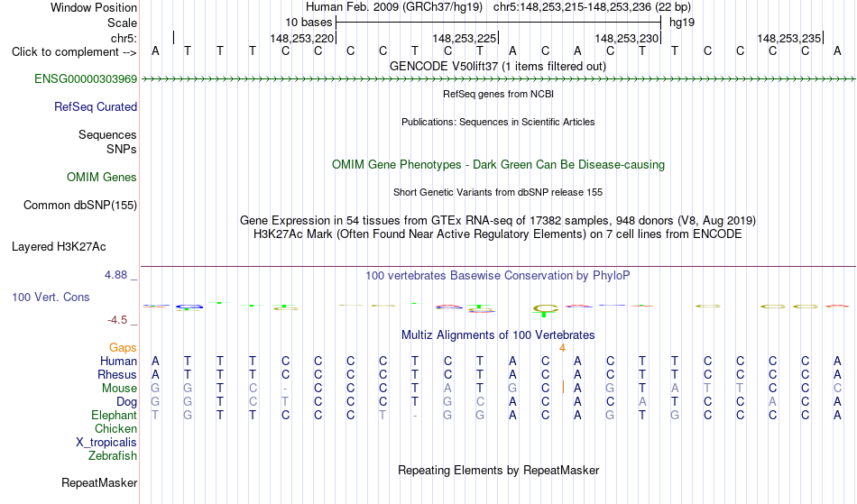Click the Window Position label
This screenshot has width=857, height=504.
click(x=94, y=7)
